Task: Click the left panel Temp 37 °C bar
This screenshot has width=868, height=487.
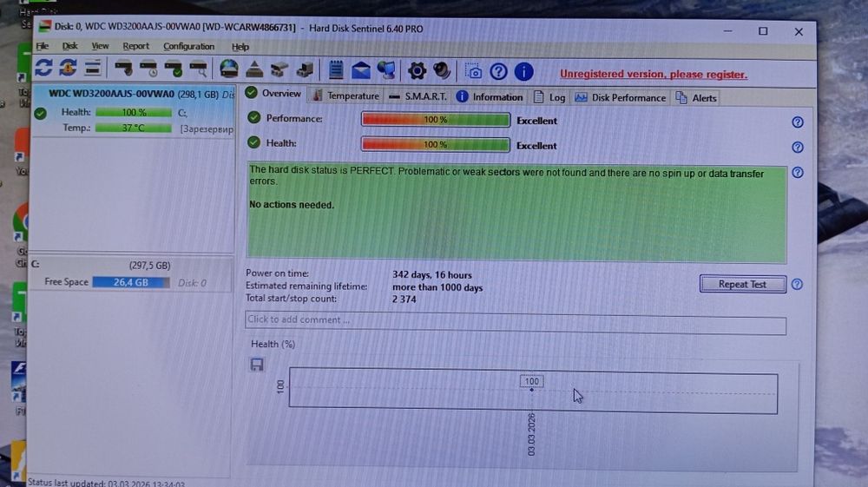Action: tap(134, 128)
